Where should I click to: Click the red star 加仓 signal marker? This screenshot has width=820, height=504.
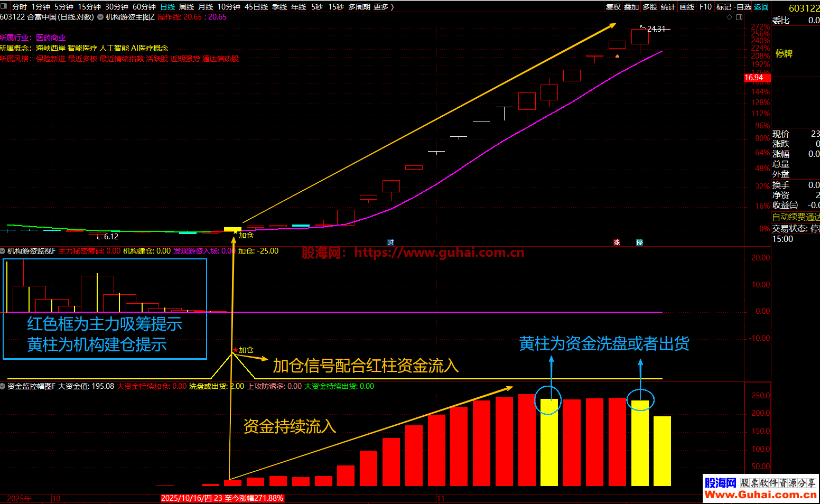click(x=235, y=350)
